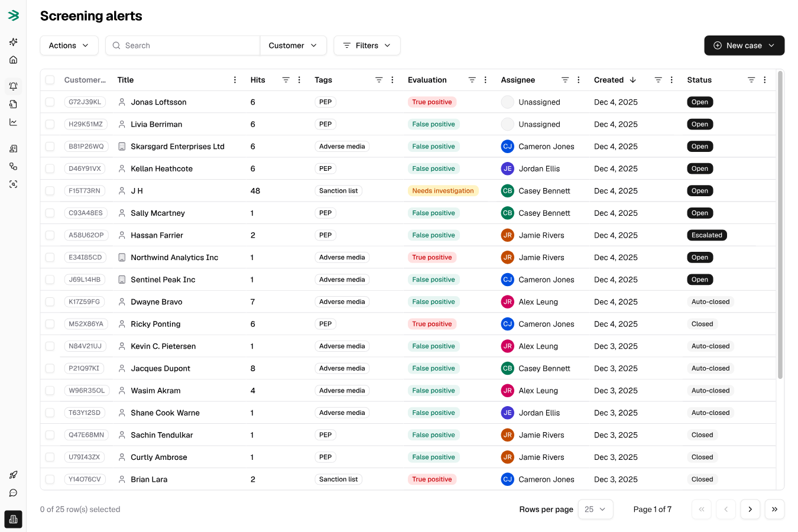Sort by the Created column header
Viewport: 798px width, 532px height.
pos(615,80)
